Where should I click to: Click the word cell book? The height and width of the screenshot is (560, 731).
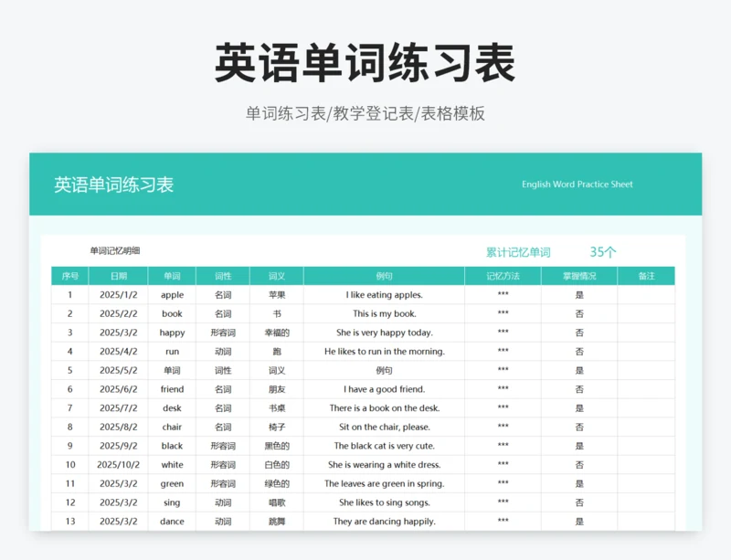coord(172,314)
